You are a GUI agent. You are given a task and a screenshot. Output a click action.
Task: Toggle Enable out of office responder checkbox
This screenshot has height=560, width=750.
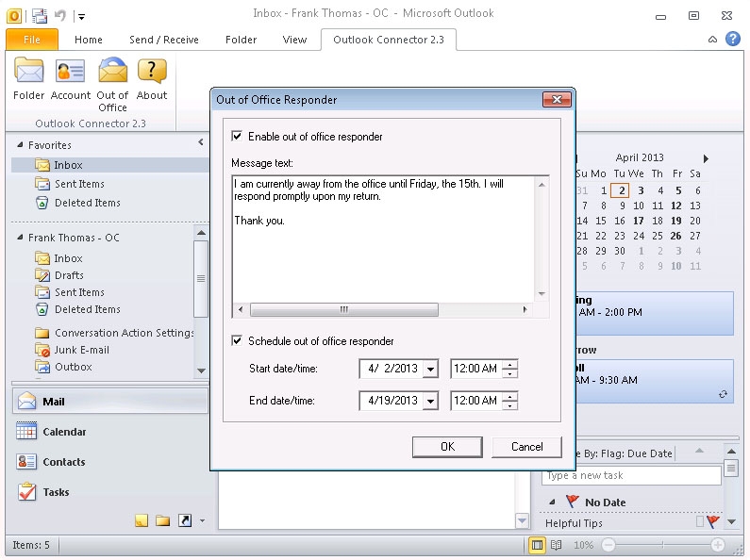pos(237,136)
